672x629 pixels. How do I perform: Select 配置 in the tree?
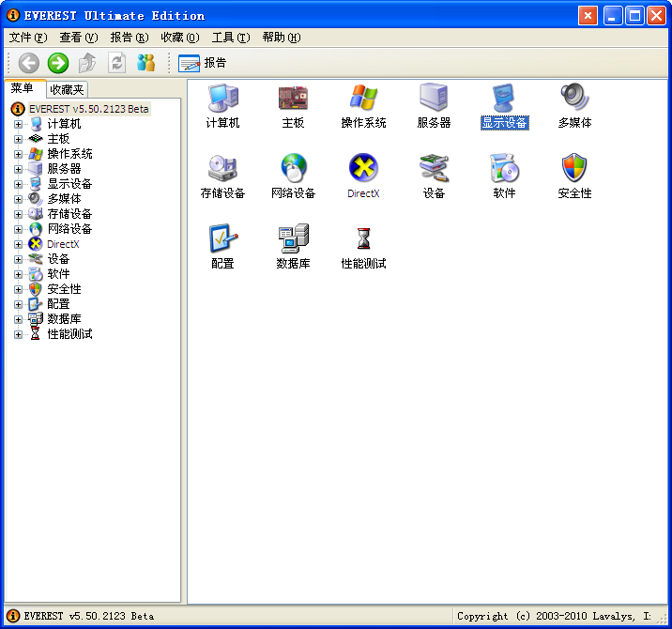pyautogui.click(x=58, y=304)
